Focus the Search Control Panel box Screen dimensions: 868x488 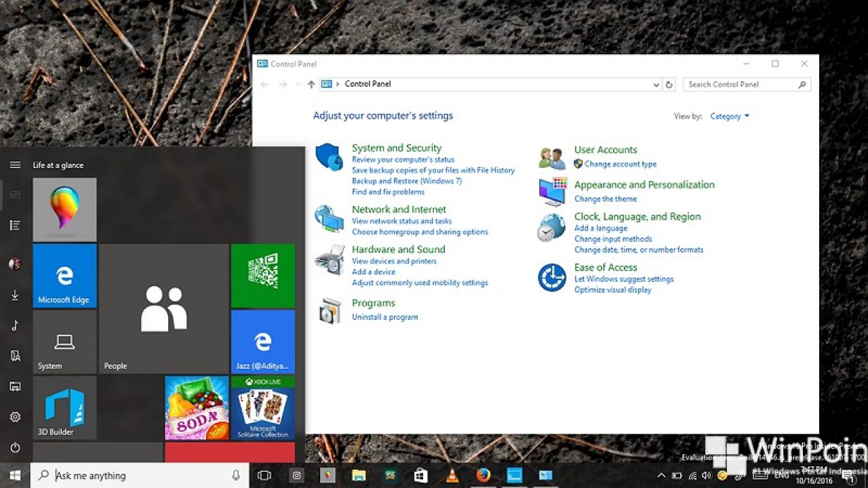point(747,85)
